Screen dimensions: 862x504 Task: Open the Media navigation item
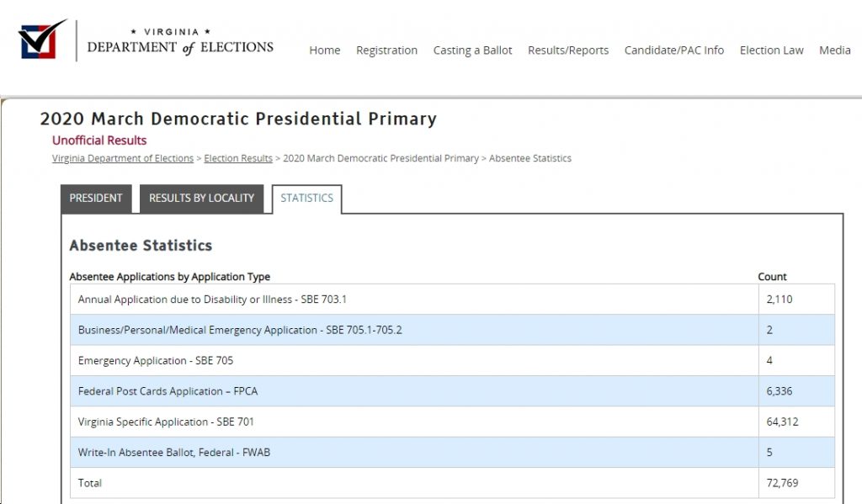[834, 50]
